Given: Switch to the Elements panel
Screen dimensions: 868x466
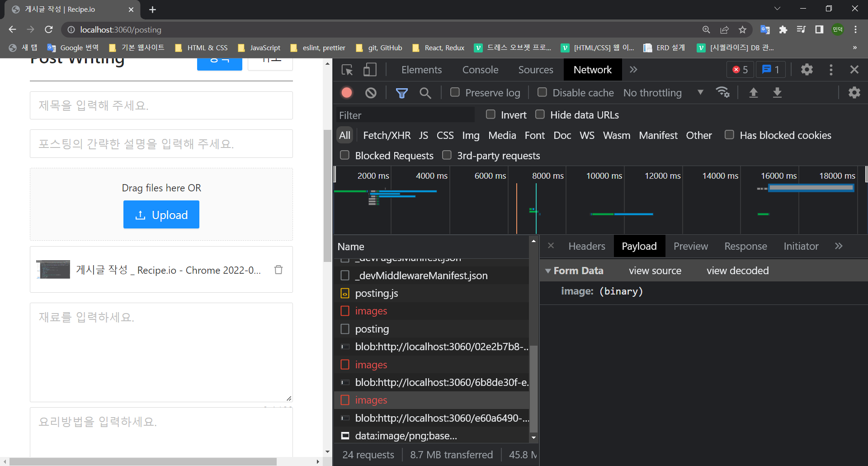Looking at the screenshot, I should [421, 70].
